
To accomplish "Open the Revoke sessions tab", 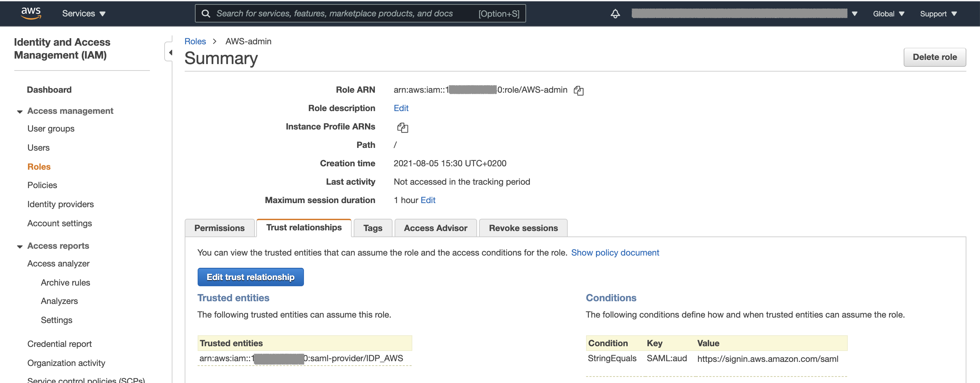I will point(523,228).
